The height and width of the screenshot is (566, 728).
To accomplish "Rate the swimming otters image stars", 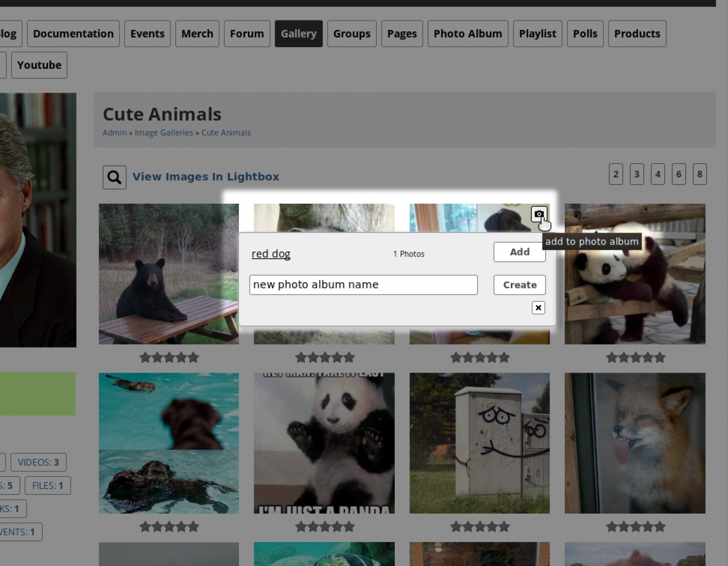I will click(169, 527).
